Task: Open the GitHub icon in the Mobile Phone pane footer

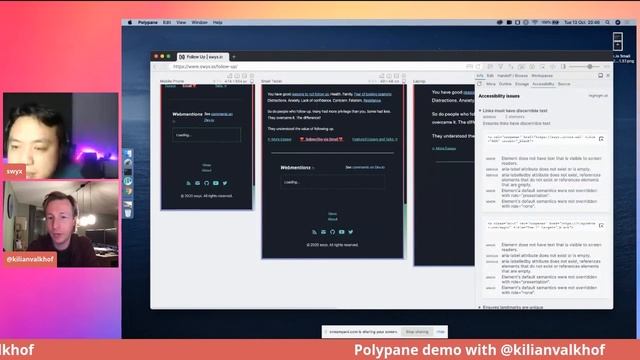Action: (207, 183)
